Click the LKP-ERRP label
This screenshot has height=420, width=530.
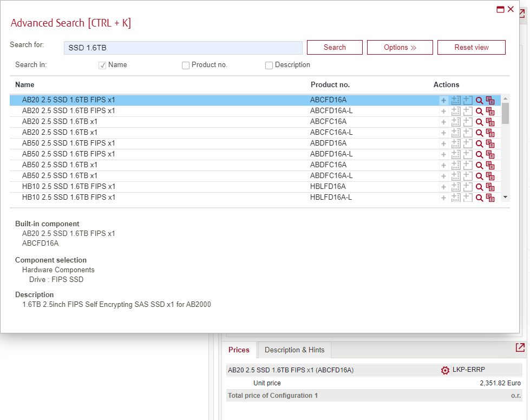tap(468, 369)
